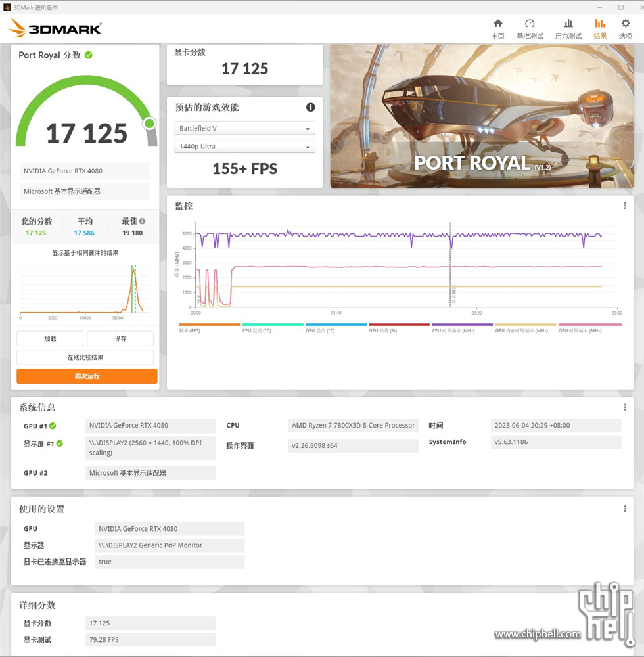Click the 3DMark app icon in title bar
Viewport: 644px width, 657px height.
click(x=7, y=7)
